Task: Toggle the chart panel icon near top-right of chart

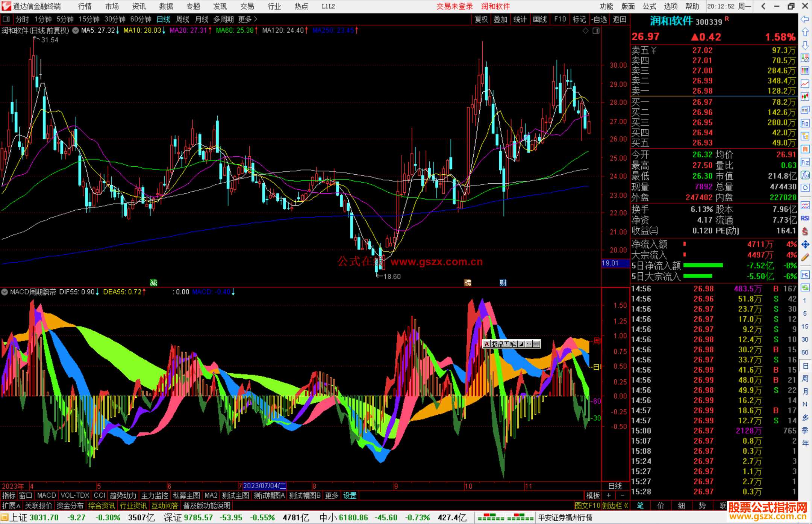Action: pos(596,31)
